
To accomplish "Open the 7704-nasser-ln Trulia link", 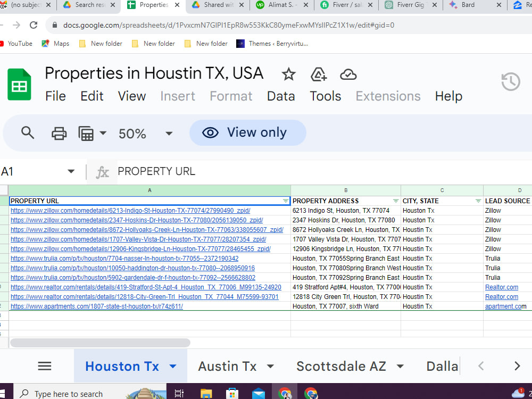I will (124, 259).
